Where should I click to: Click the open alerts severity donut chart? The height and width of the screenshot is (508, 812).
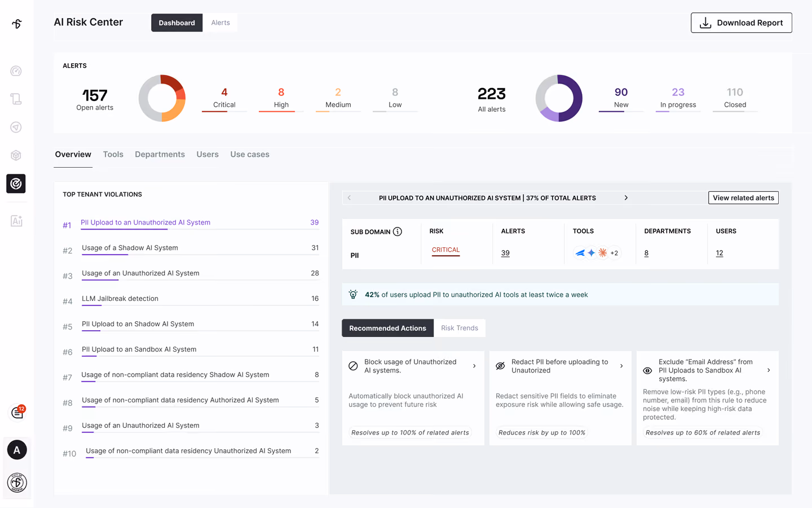162,98
